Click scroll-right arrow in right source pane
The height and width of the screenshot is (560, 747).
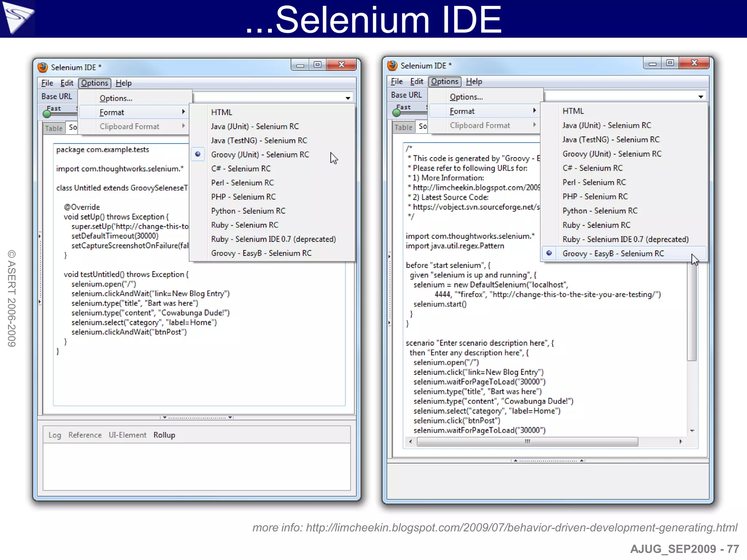pos(681,442)
